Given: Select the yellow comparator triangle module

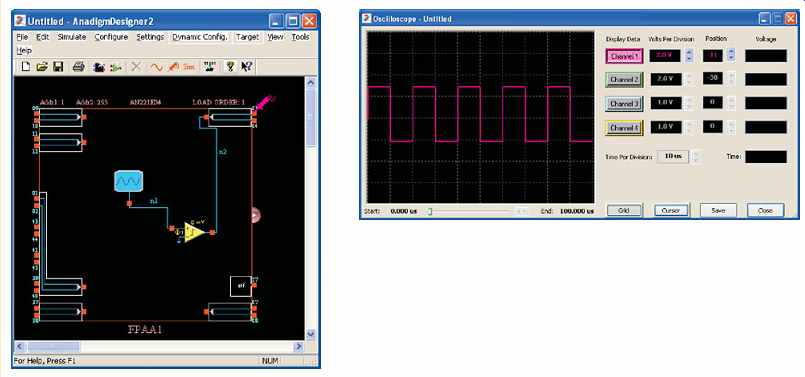Looking at the screenshot, I should click(194, 232).
